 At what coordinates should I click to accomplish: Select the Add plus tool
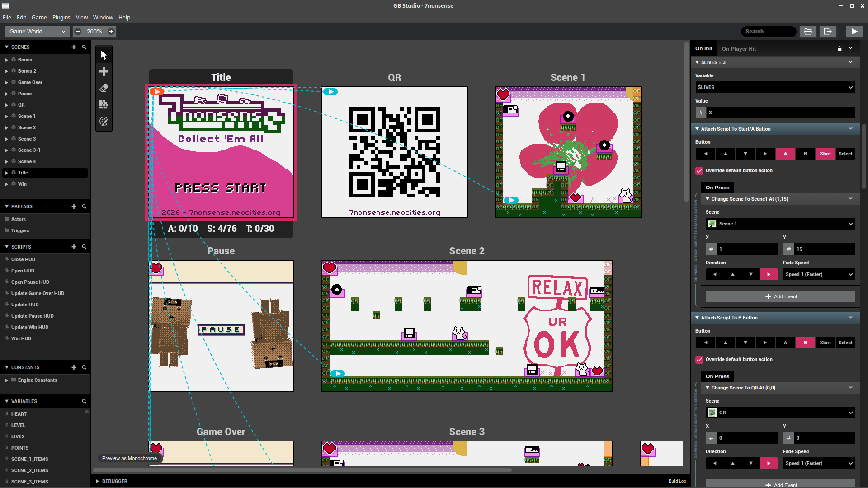104,71
